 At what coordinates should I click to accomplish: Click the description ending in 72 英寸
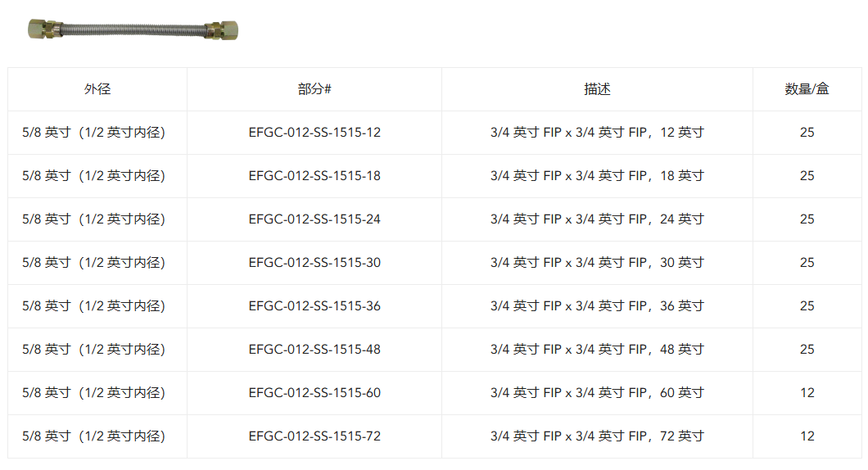pyautogui.click(x=597, y=436)
